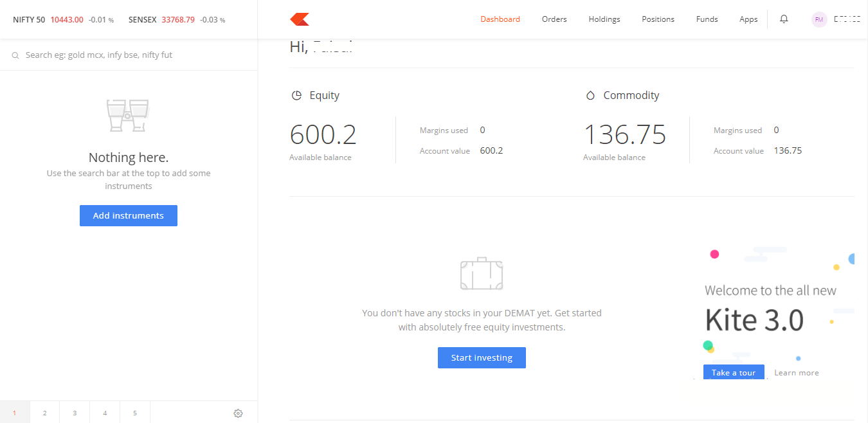Switch to marketwatch tab 3

75,412
